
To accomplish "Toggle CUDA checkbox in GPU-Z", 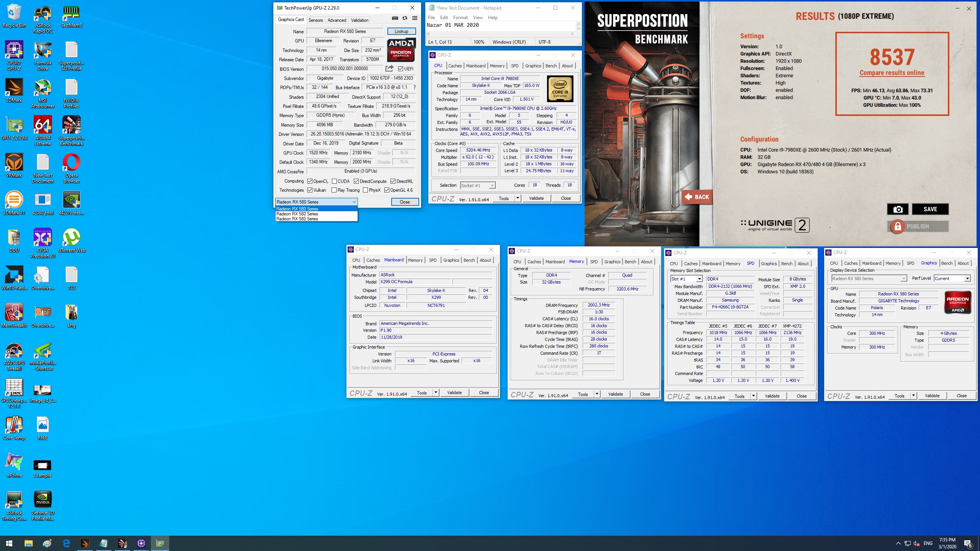I will 334,181.
